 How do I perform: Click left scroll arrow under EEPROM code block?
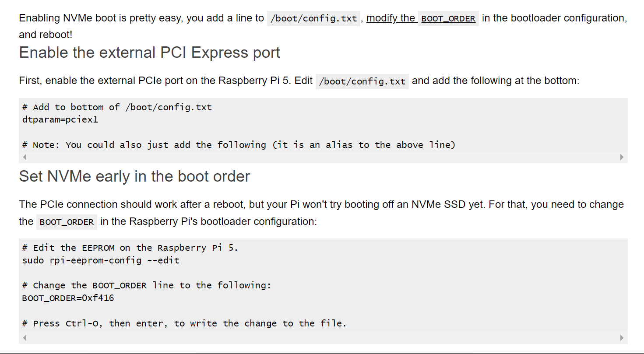pos(25,338)
